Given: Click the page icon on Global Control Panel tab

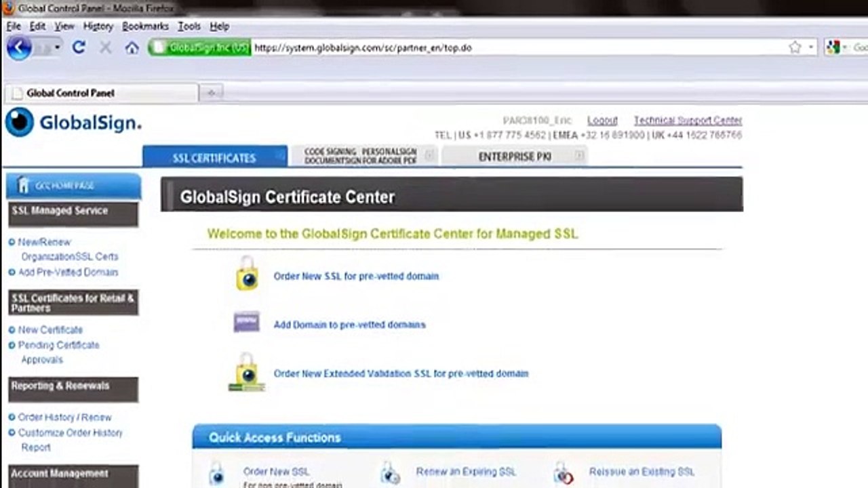Looking at the screenshot, I should point(17,93).
